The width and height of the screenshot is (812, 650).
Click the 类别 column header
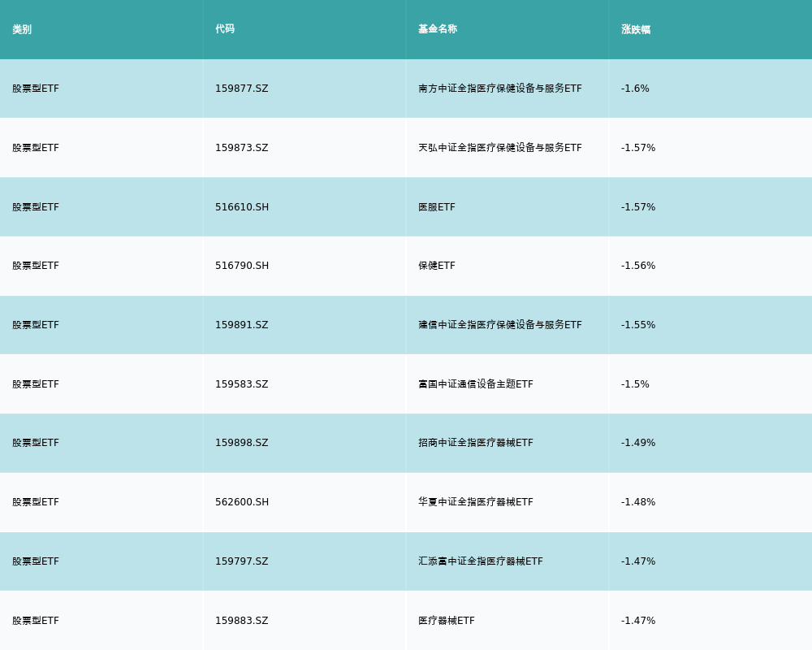click(x=22, y=29)
